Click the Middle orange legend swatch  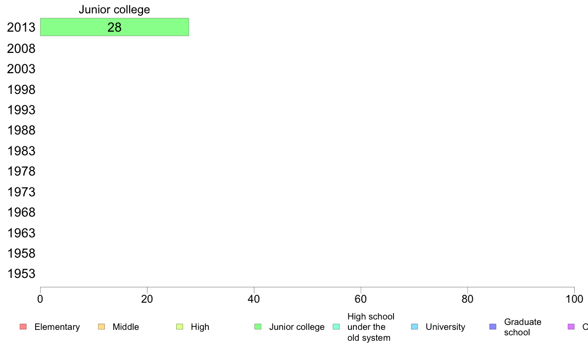tap(101, 327)
